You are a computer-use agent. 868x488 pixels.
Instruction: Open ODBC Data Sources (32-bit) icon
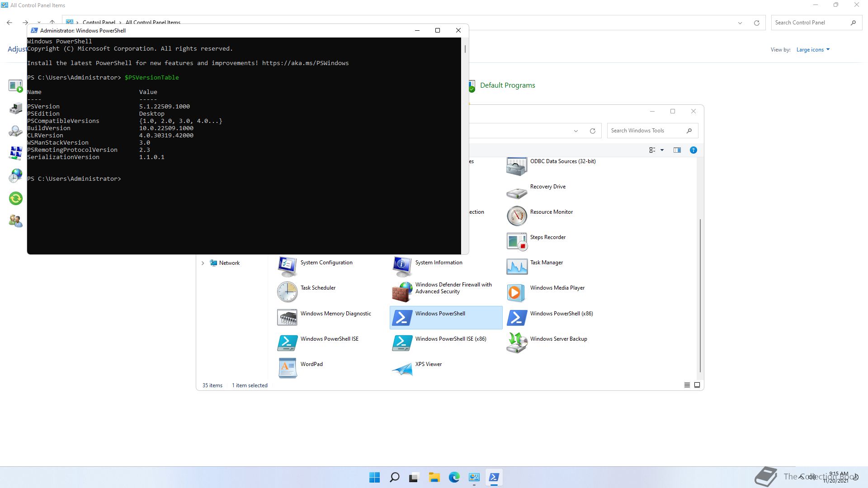517,166
